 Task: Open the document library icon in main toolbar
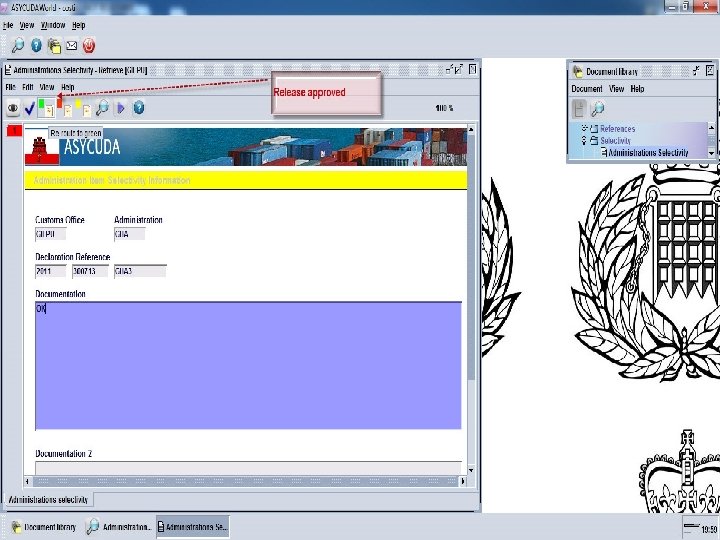click(54, 45)
